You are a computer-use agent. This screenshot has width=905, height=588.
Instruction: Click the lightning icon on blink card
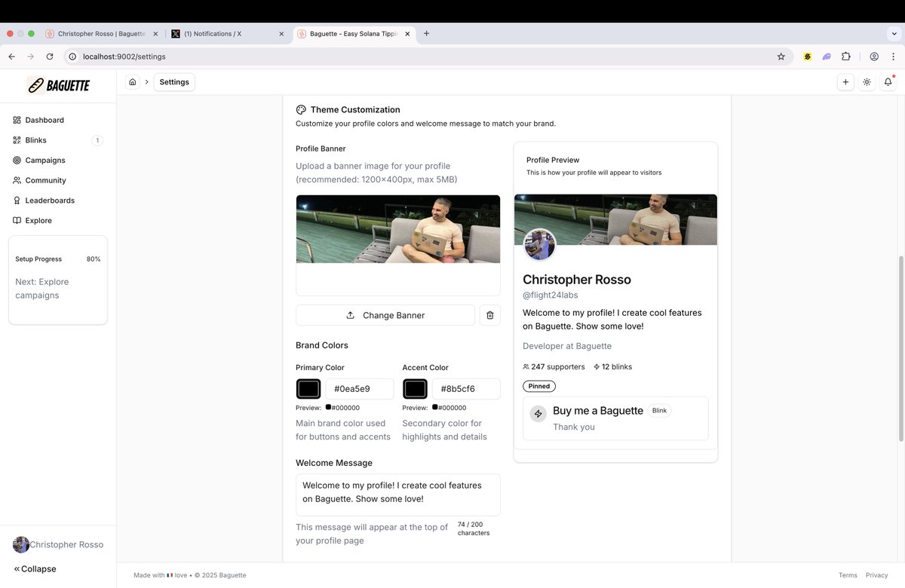click(x=538, y=414)
